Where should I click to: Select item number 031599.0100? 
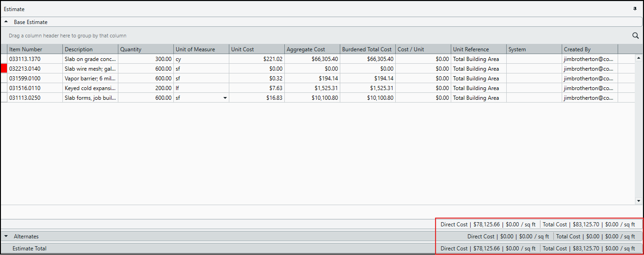35,79
